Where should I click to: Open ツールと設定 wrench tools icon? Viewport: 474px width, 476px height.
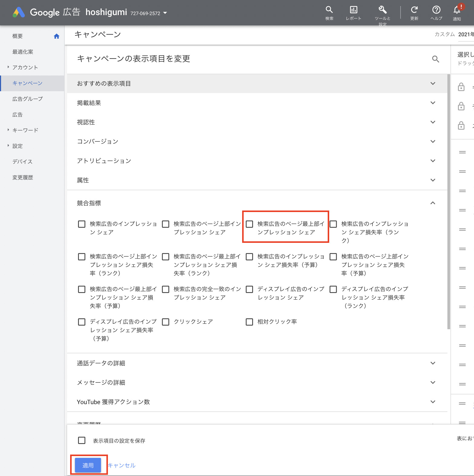[x=382, y=10]
